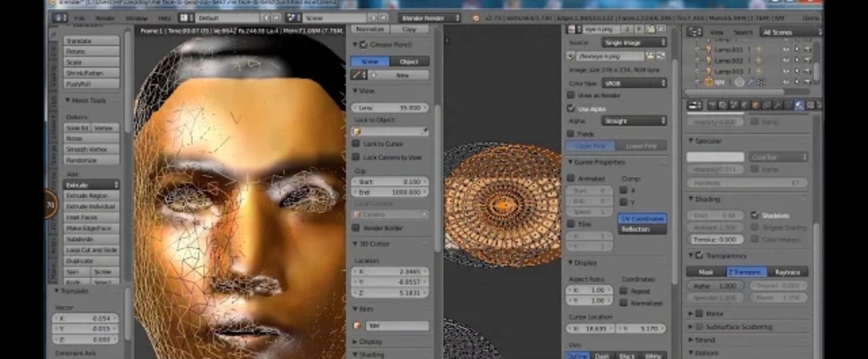
Task: Open the Alpha Straight dropdown
Action: click(634, 120)
